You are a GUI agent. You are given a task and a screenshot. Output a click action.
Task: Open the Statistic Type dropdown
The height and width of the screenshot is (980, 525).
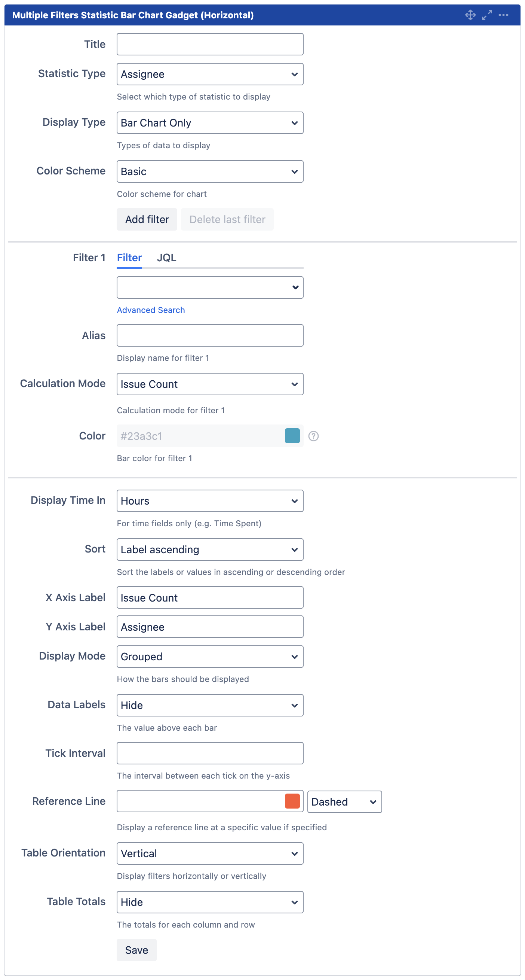point(210,74)
